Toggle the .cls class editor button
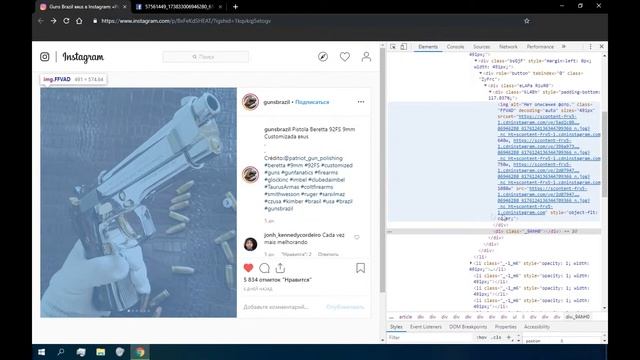 [x=496, y=338]
